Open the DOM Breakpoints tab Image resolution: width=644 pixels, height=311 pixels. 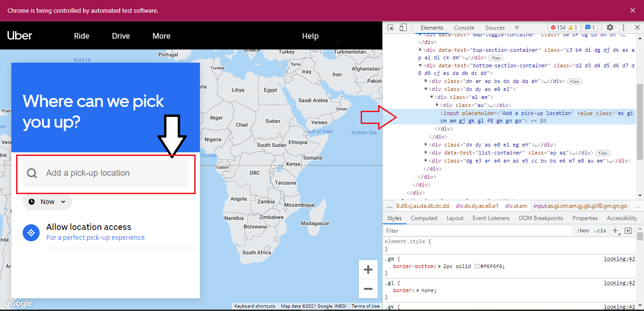(541, 218)
